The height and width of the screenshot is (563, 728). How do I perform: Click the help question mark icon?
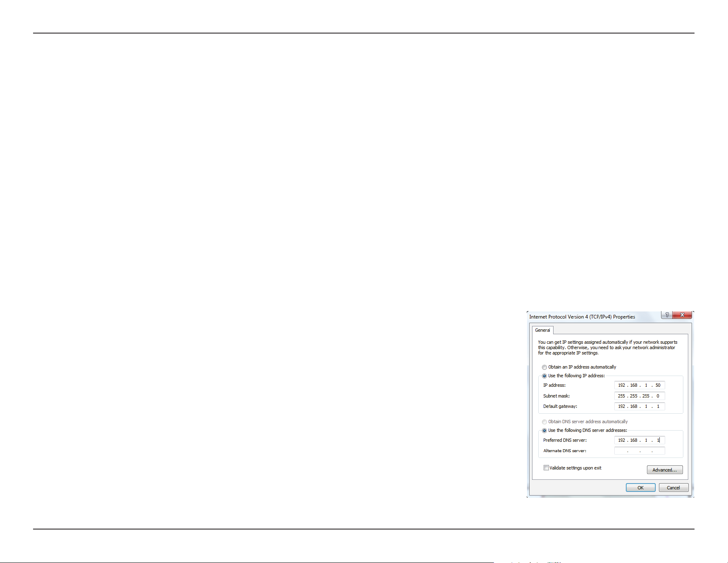[x=667, y=315]
